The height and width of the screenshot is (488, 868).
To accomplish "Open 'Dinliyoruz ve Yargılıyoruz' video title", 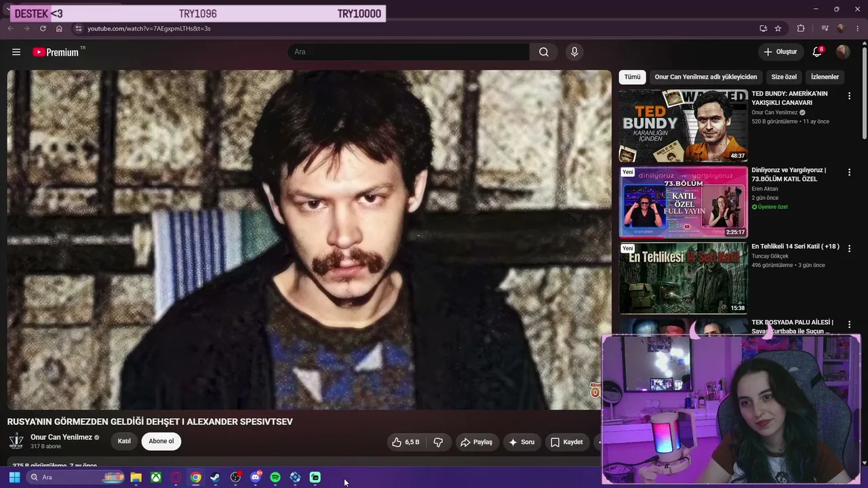I will (x=789, y=175).
